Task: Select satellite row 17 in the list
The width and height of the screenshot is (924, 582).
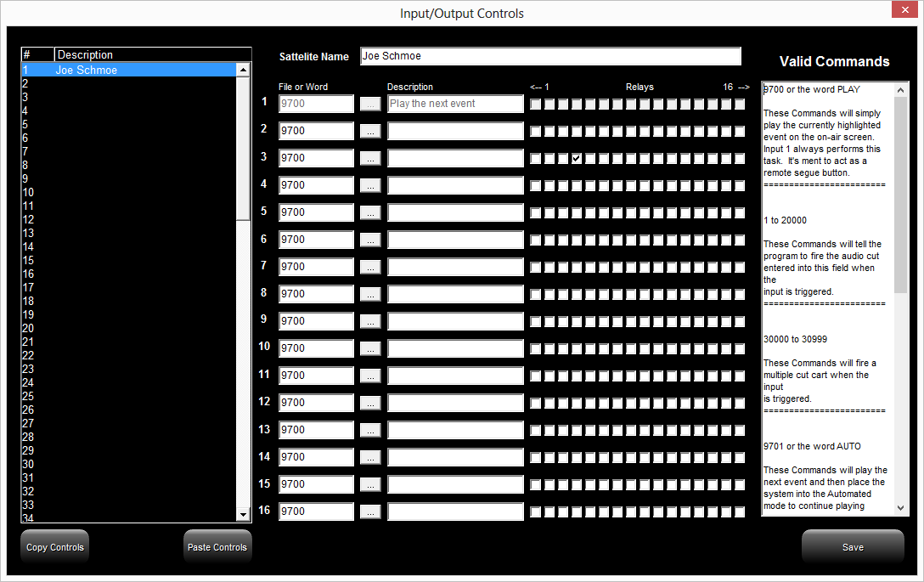Action: [x=128, y=288]
